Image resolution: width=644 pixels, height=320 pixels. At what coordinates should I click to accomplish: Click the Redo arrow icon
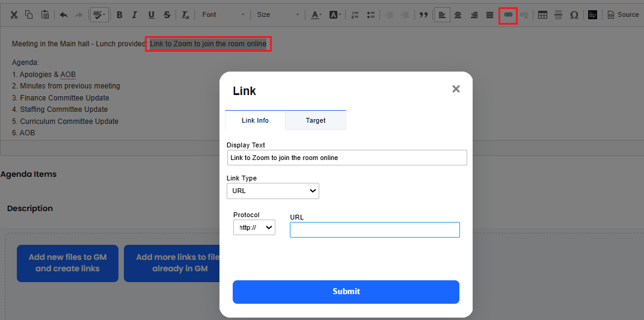(78, 15)
